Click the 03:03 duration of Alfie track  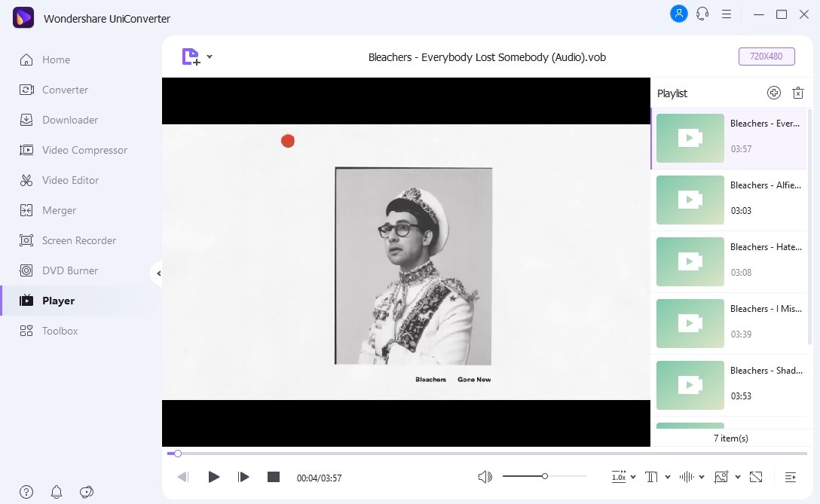point(741,211)
